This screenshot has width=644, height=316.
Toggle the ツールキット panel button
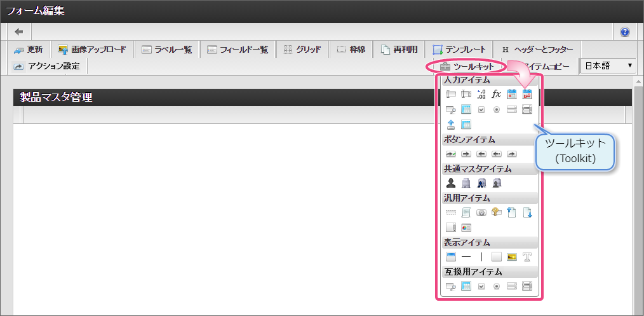pyautogui.click(x=466, y=66)
